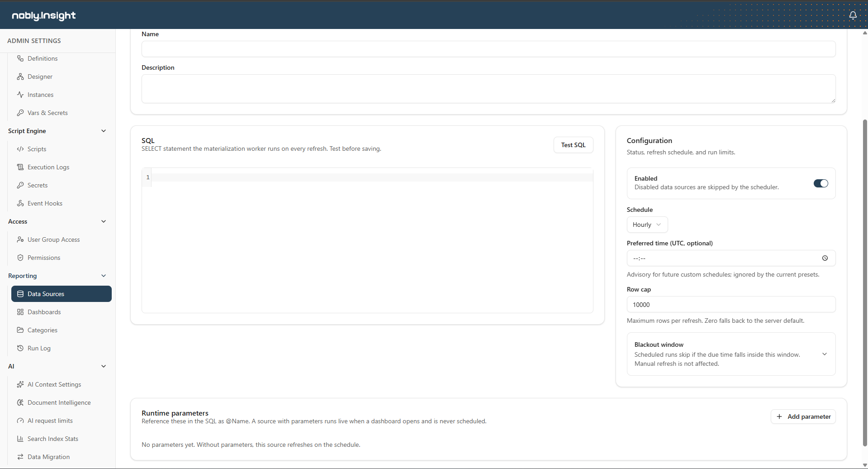Image resolution: width=868 pixels, height=469 pixels.
Task: Click the notifications bell icon
Action: click(853, 15)
